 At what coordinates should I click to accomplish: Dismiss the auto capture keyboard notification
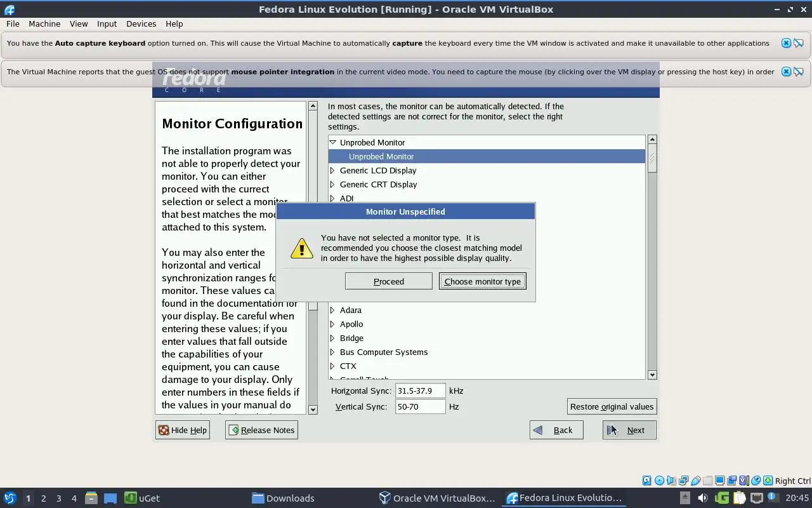coord(786,43)
